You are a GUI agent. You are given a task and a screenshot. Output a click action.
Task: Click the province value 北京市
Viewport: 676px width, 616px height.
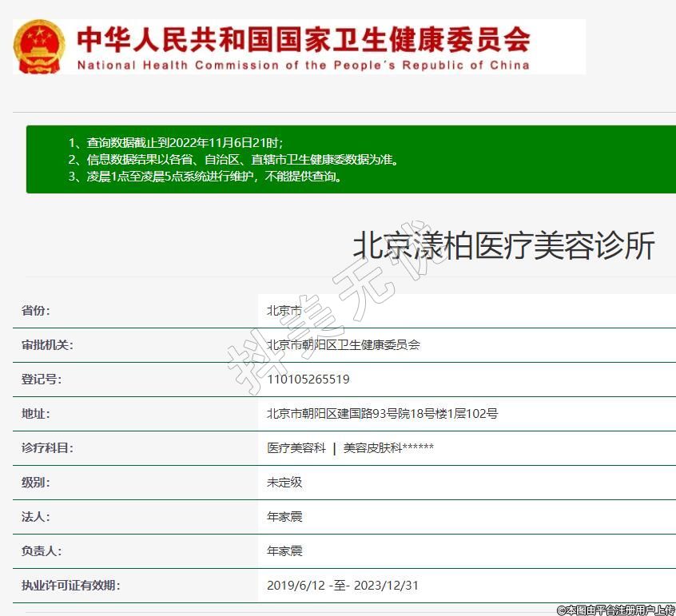(284, 311)
